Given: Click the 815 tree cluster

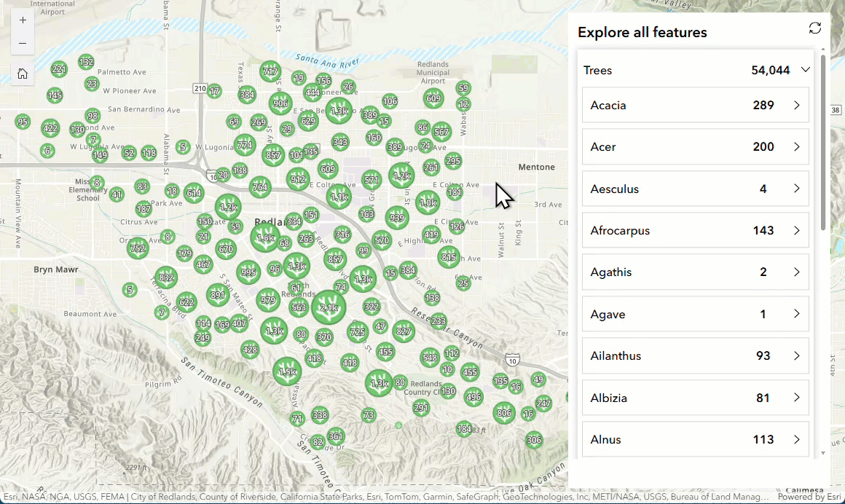Looking at the screenshot, I should [449, 258].
